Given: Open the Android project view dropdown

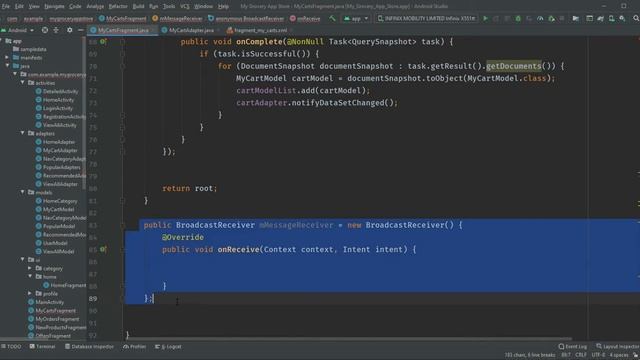Looking at the screenshot, I should coord(17,30).
